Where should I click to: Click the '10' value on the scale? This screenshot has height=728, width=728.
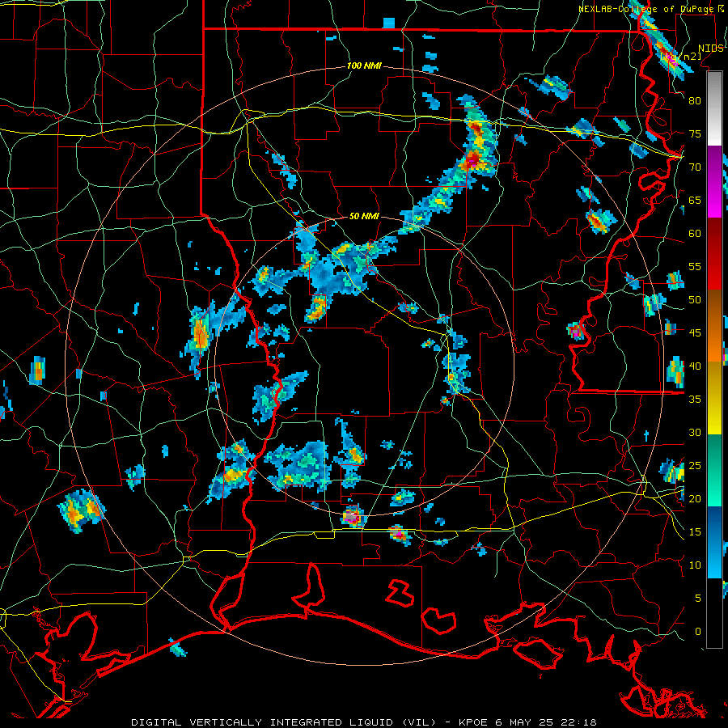(695, 565)
